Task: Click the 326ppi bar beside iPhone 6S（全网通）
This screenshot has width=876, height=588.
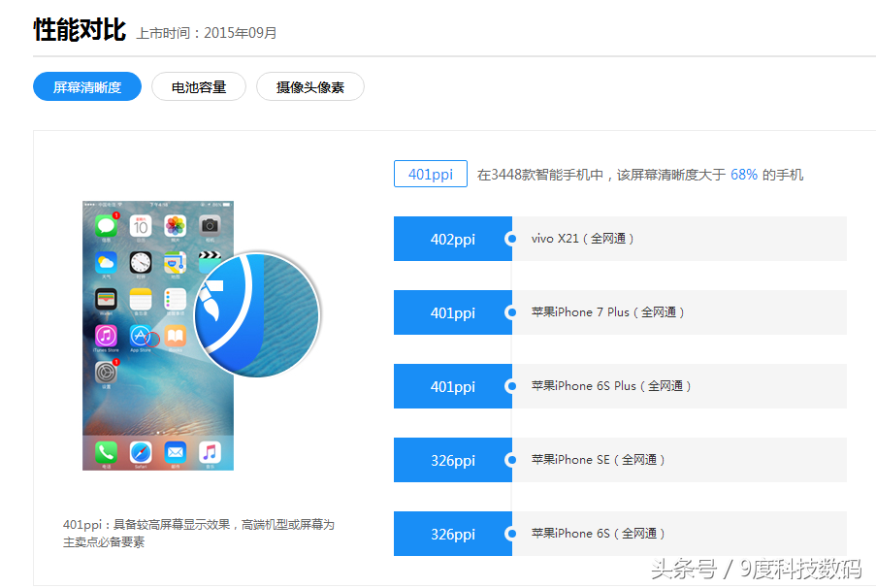Action: tap(452, 534)
